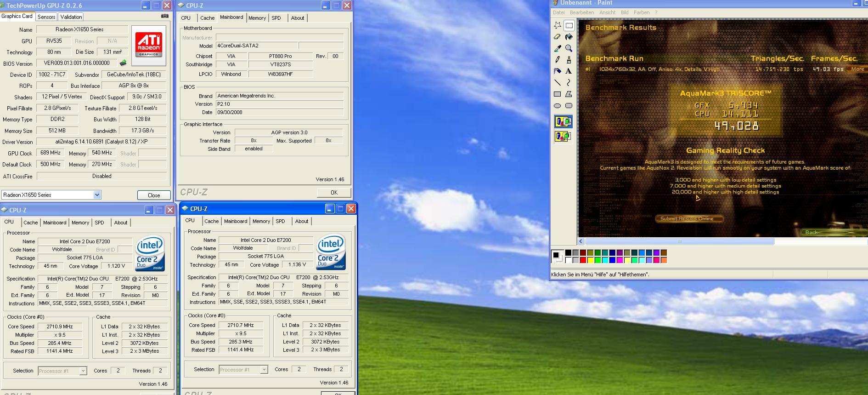This screenshot has width=868, height=395.
Task: Pick the yellow swatch in Paint palette
Action: coord(590,260)
